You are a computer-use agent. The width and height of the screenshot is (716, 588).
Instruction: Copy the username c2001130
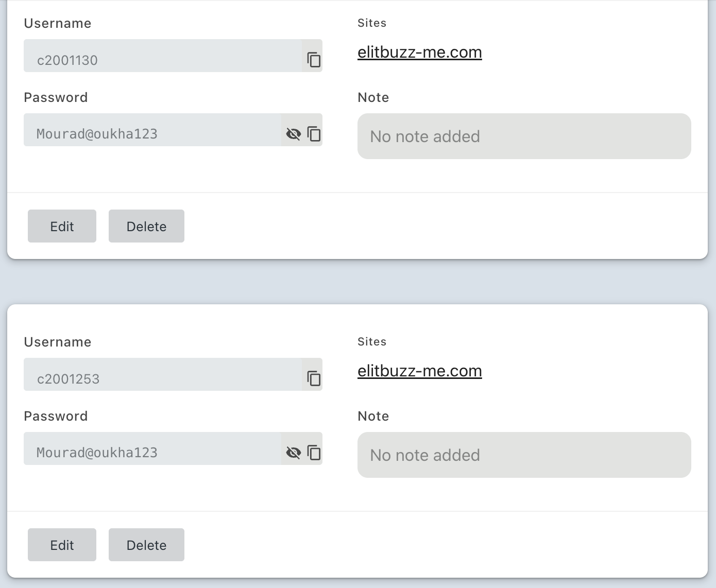(x=314, y=60)
